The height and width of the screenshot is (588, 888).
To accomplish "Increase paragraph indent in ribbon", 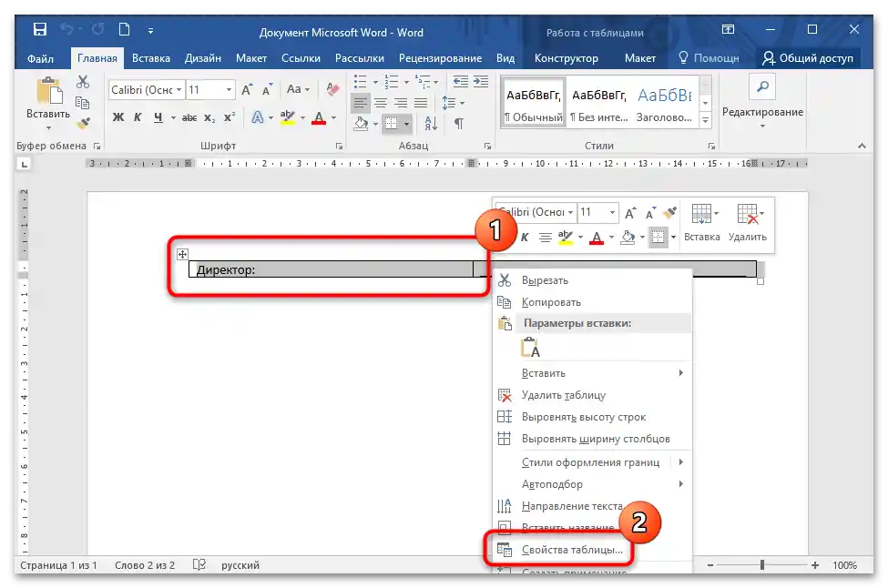I will click(x=481, y=82).
